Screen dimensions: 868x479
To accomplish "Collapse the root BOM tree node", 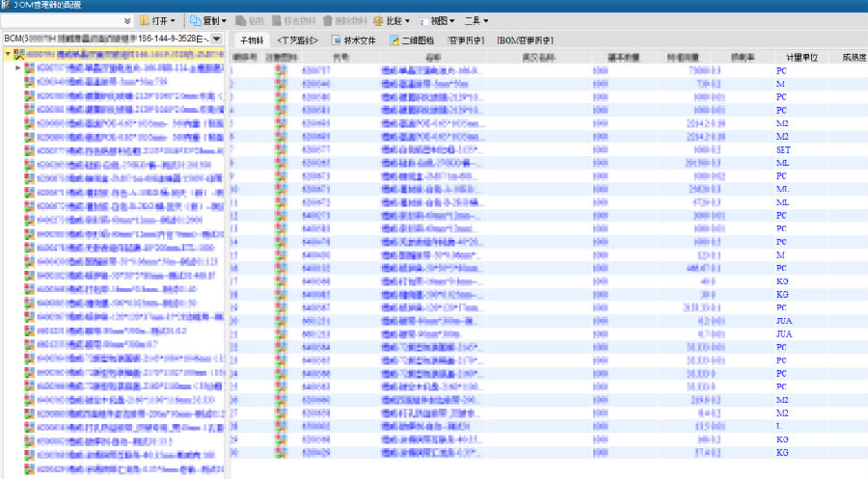I will [x=8, y=55].
